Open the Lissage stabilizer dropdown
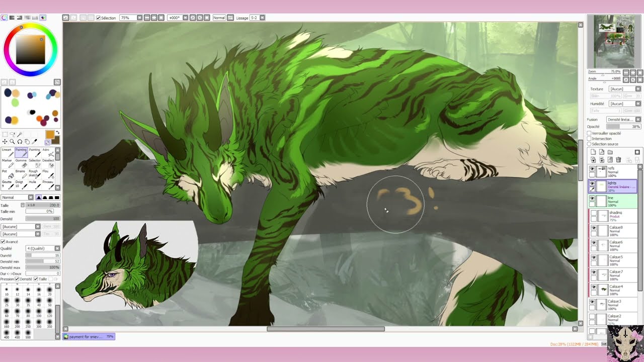The width and height of the screenshot is (644, 362). pos(257,18)
